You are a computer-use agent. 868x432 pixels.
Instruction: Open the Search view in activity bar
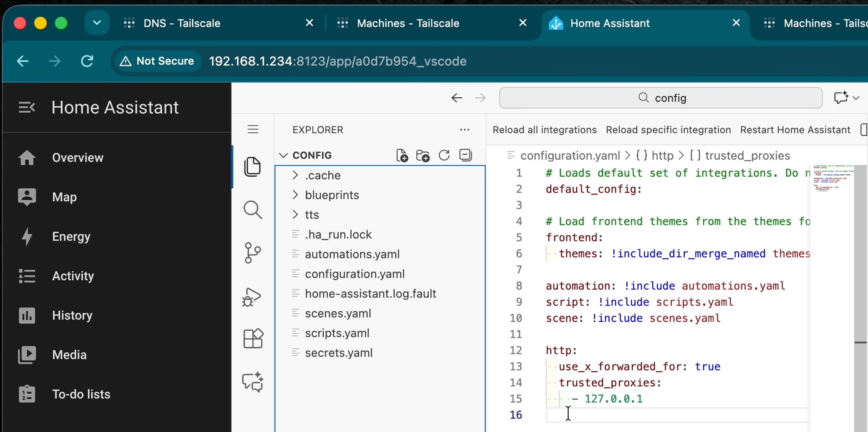tap(252, 210)
